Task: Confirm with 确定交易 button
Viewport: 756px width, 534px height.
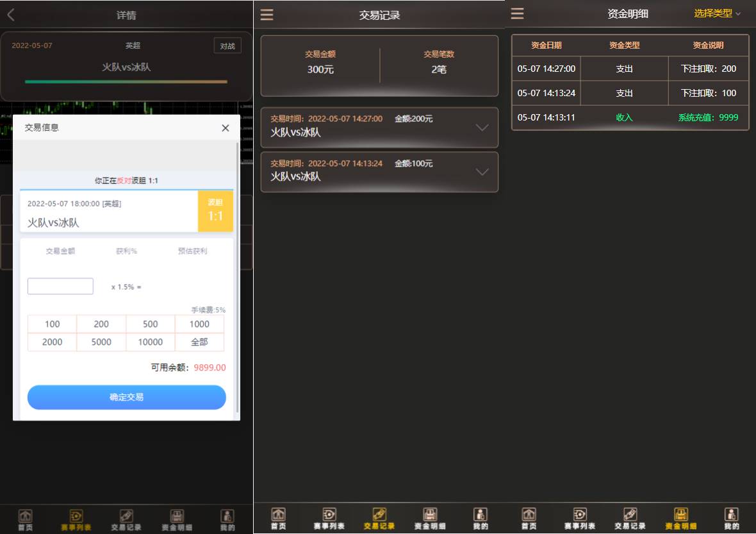Action: pyautogui.click(x=126, y=397)
